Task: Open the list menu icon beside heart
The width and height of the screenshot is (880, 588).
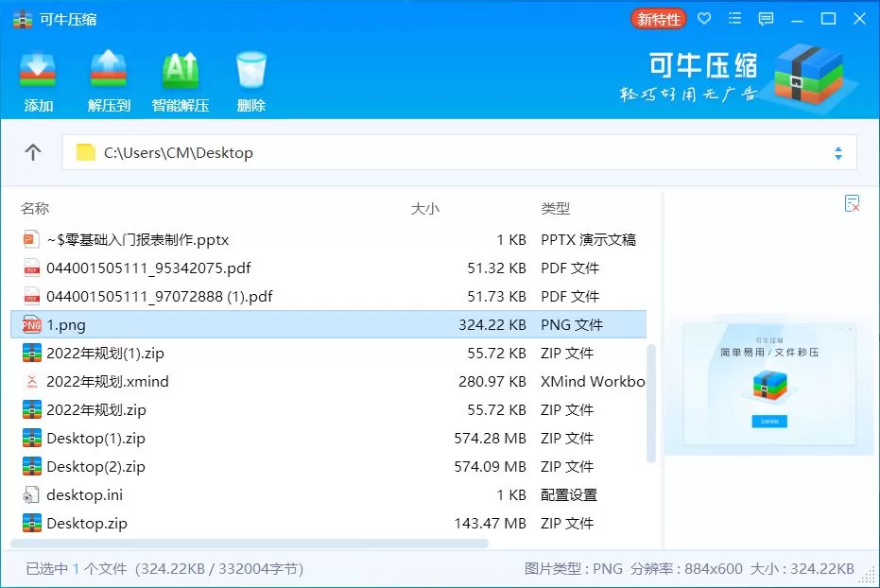Action: 735,19
